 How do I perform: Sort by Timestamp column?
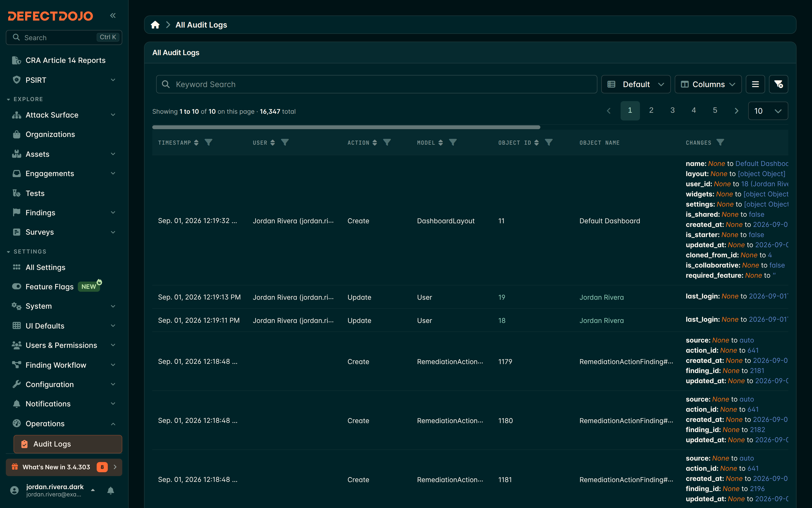196,143
